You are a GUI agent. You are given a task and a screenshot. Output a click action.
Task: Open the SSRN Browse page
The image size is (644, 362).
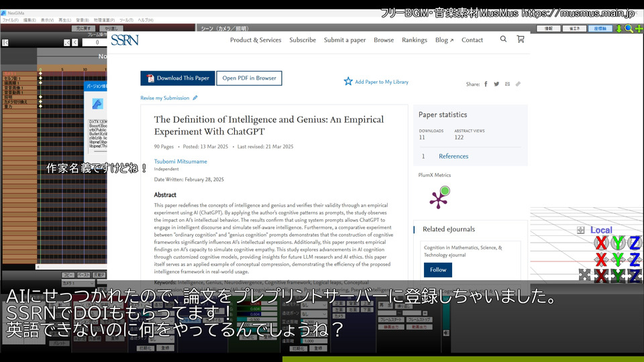click(x=384, y=40)
